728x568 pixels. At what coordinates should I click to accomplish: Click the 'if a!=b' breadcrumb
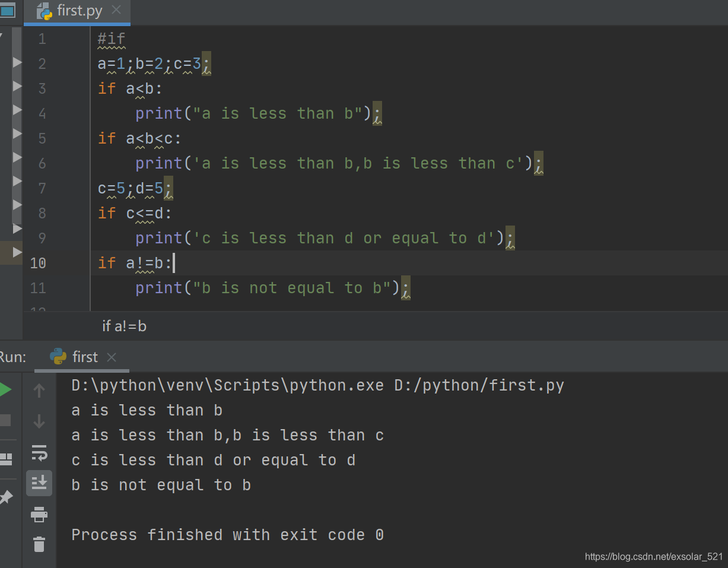124,326
